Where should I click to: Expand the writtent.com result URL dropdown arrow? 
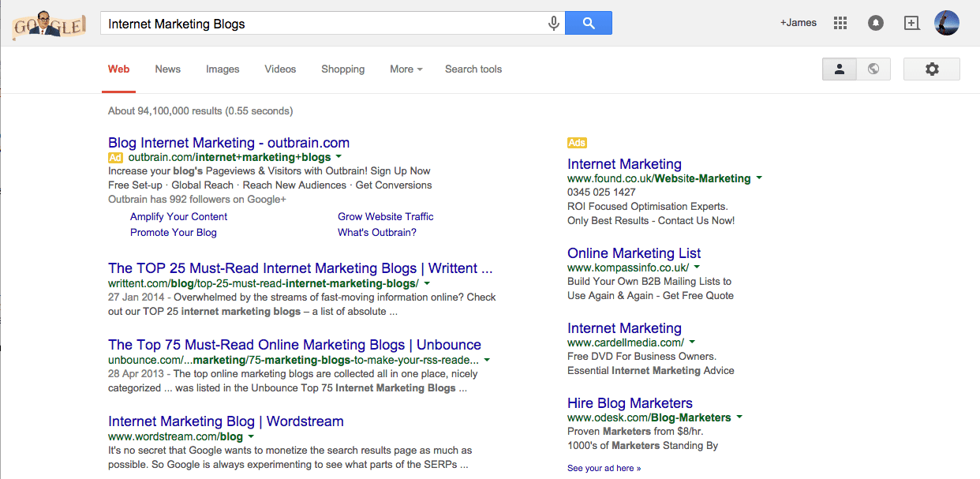pyautogui.click(x=427, y=283)
